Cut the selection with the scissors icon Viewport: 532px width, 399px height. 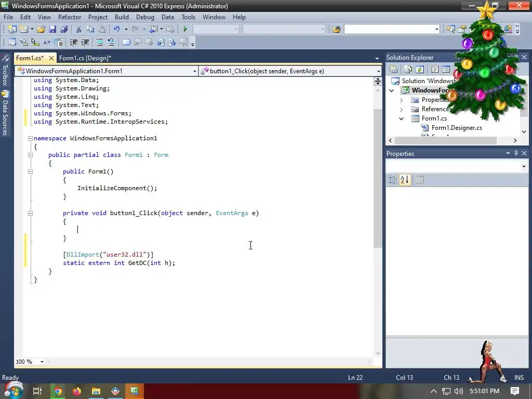(x=78, y=29)
